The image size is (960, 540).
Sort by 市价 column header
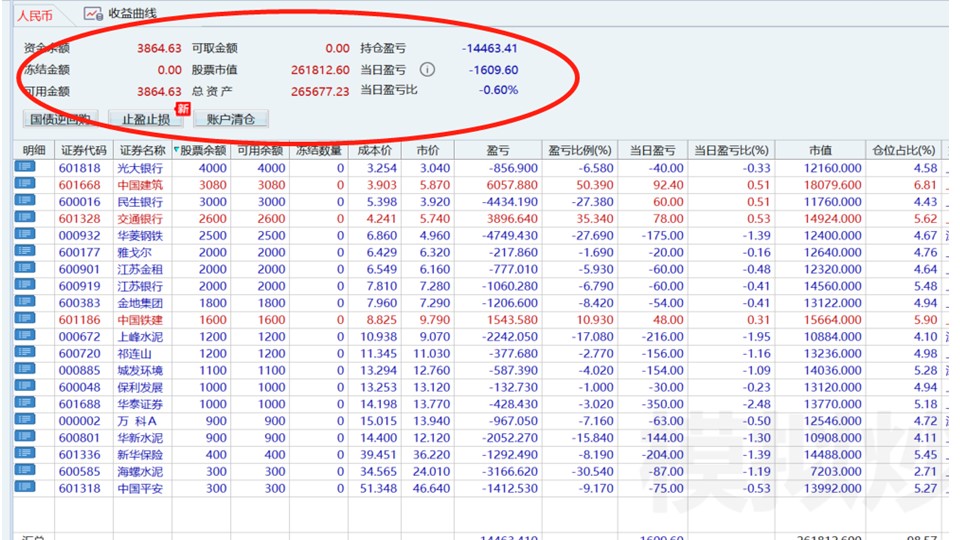427,150
